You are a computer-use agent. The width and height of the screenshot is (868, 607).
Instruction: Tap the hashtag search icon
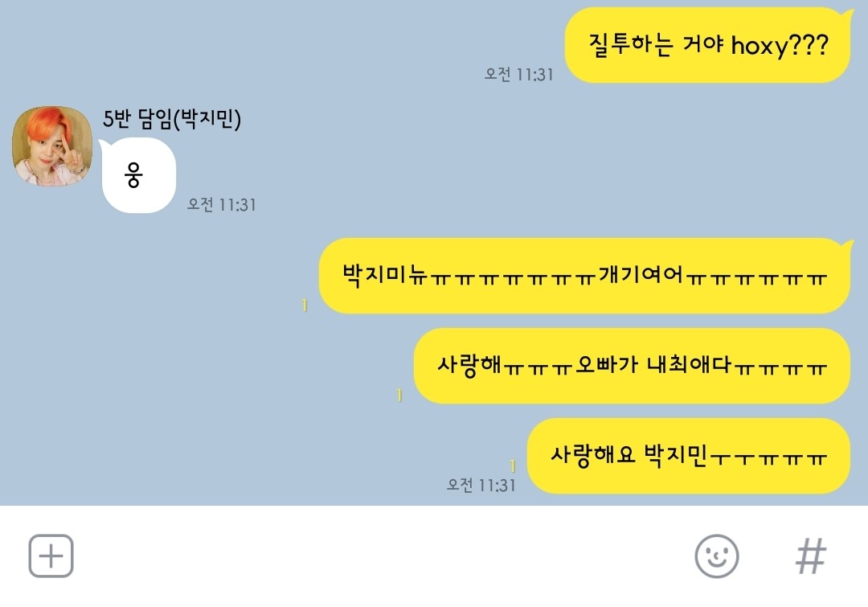pyautogui.click(x=811, y=556)
